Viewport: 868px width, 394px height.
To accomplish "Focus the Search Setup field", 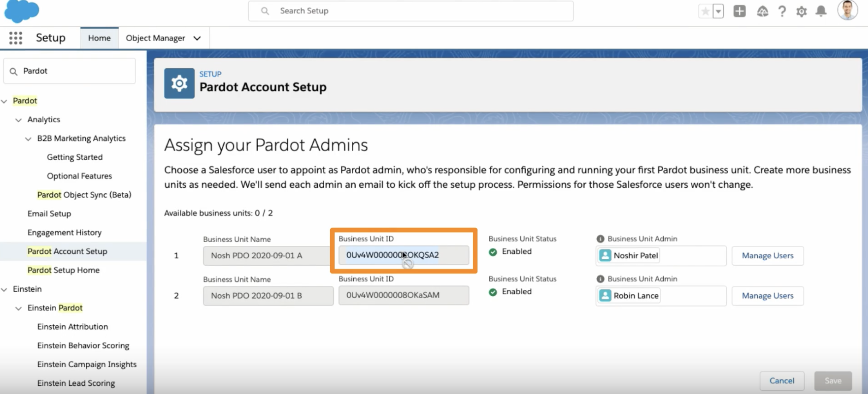I will (x=410, y=11).
